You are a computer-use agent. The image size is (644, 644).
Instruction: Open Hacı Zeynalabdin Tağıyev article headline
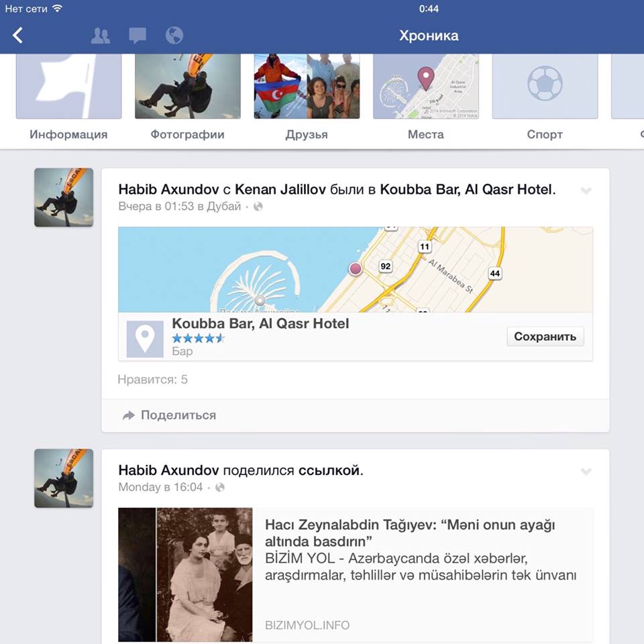(x=410, y=533)
